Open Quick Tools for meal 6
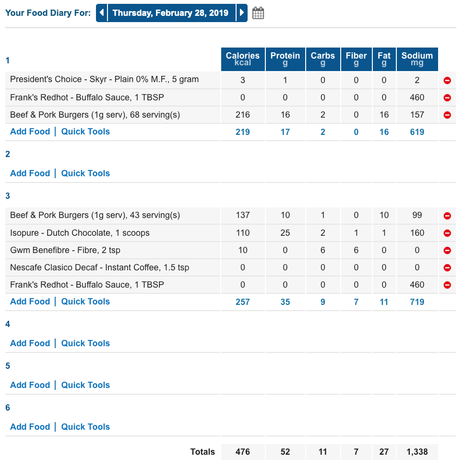The height and width of the screenshot is (460, 476). (85, 426)
